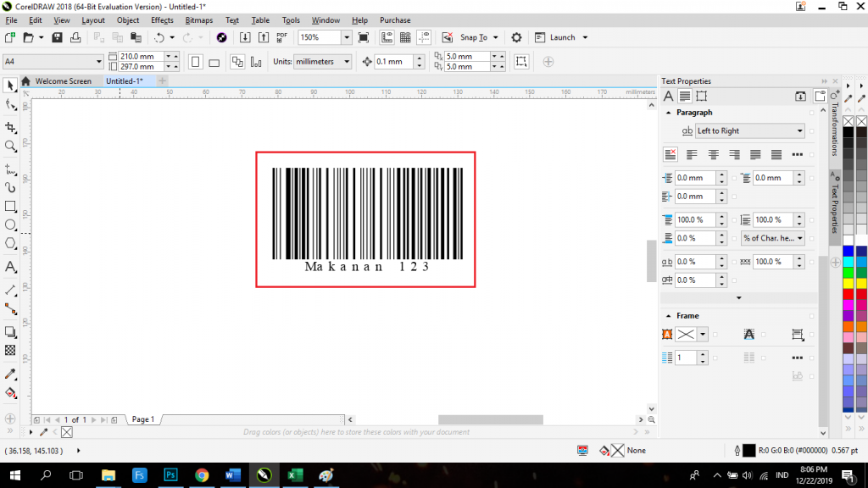
Task: Toggle Align left paragraph alignment
Action: [x=692, y=154]
